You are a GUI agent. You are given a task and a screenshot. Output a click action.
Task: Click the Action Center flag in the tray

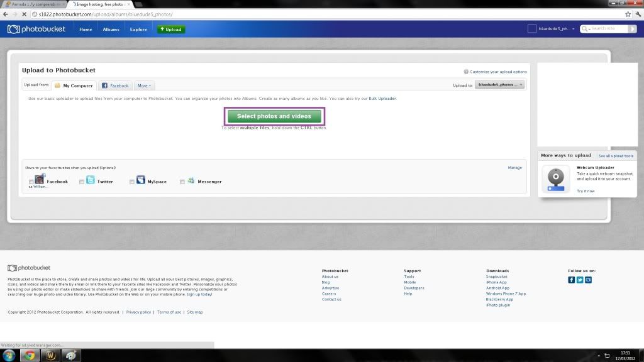(607, 356)
